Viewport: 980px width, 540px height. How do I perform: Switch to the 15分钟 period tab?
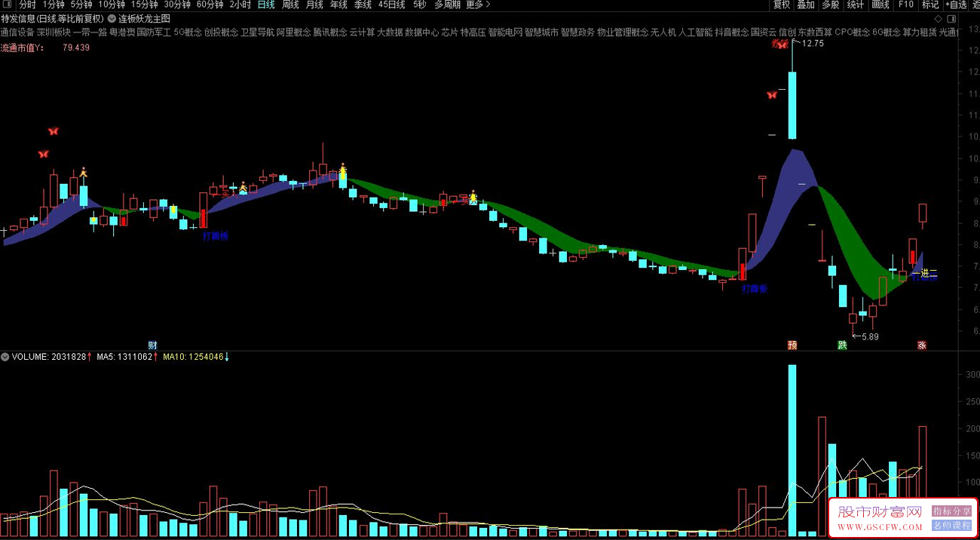pos(145,5)
